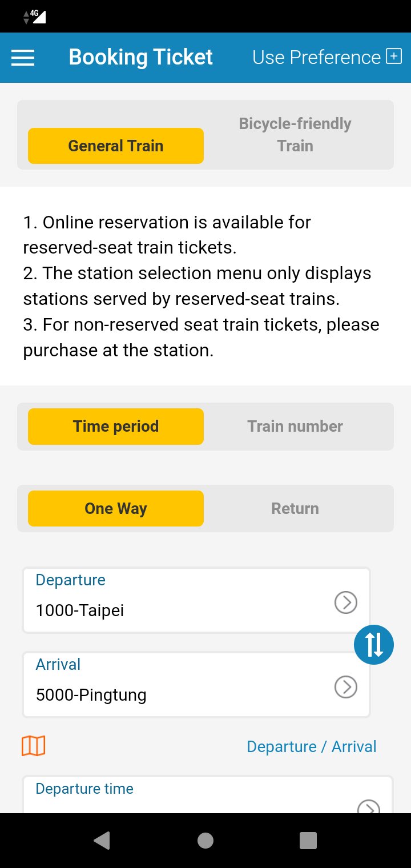Open the orange station map icon

pyautogui.click(x=34, y=746)
